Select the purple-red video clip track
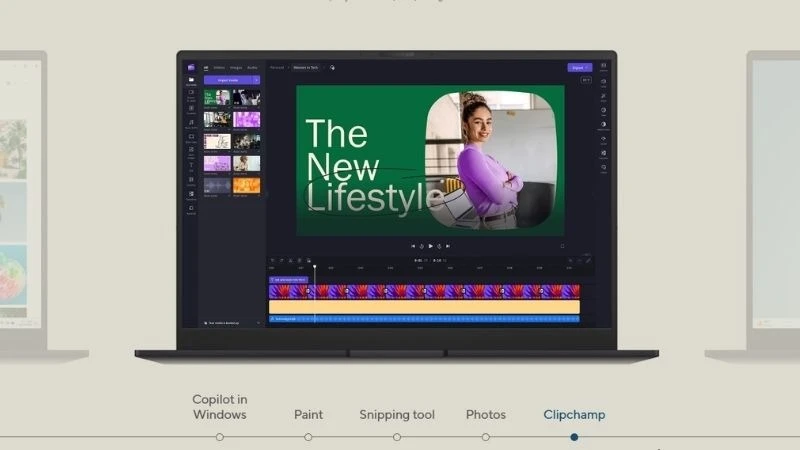 click(x=424, y=291)
